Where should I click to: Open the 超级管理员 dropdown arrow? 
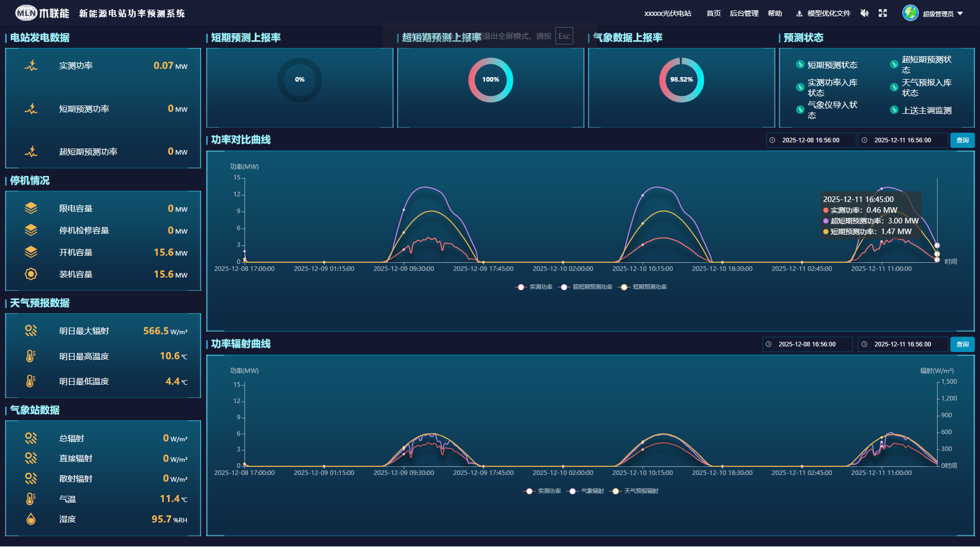pos(960,14)
